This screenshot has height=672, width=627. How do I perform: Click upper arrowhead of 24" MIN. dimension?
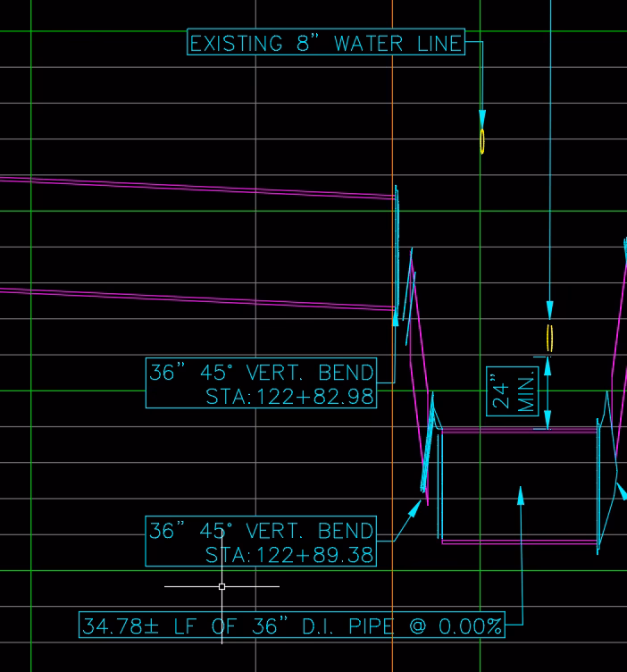tap(548, 365)
